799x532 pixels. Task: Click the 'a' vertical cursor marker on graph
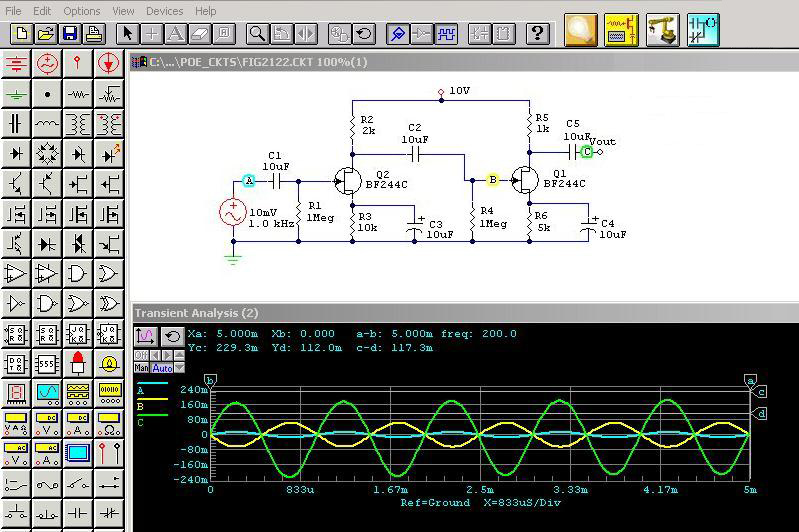(750, 380)
